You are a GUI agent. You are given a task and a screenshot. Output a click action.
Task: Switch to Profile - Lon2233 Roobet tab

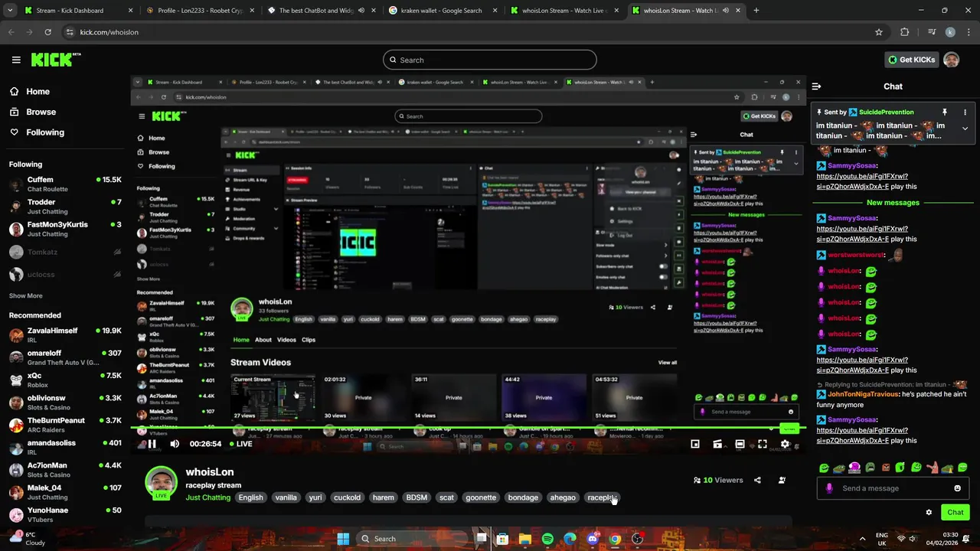coord(201,11)
